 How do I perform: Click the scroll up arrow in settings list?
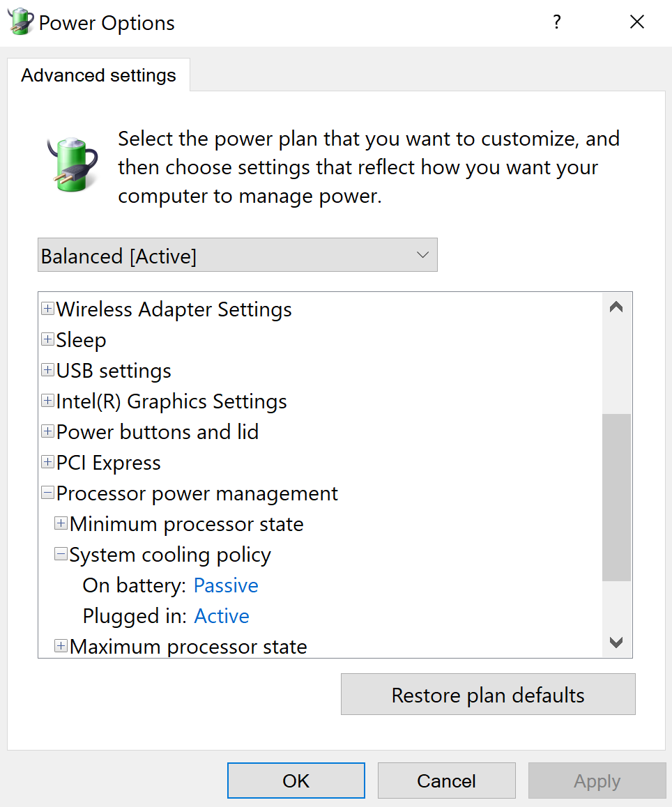pos(616,307)
